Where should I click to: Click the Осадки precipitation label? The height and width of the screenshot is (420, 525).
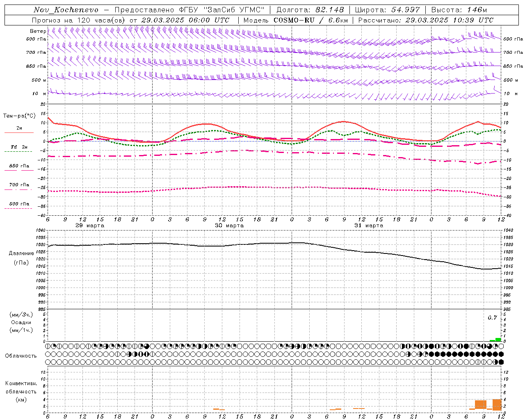[x=21, y=322]
